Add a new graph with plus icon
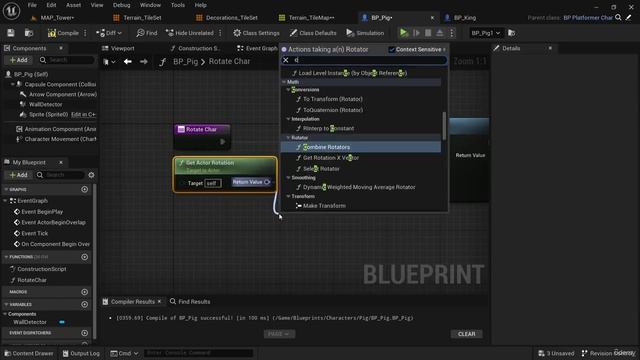This screenshot has height=360, width=640. 84,189
